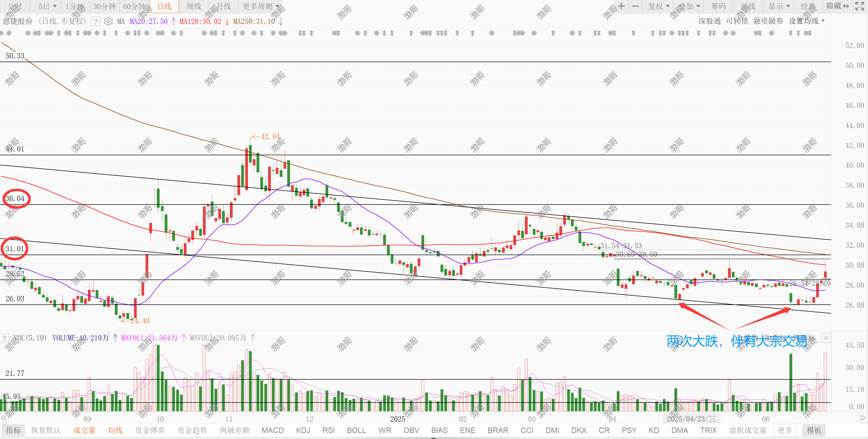The height and width of the screenshot is (439, 868).
Task: Click the 深股通 tag
Action: 709,21
